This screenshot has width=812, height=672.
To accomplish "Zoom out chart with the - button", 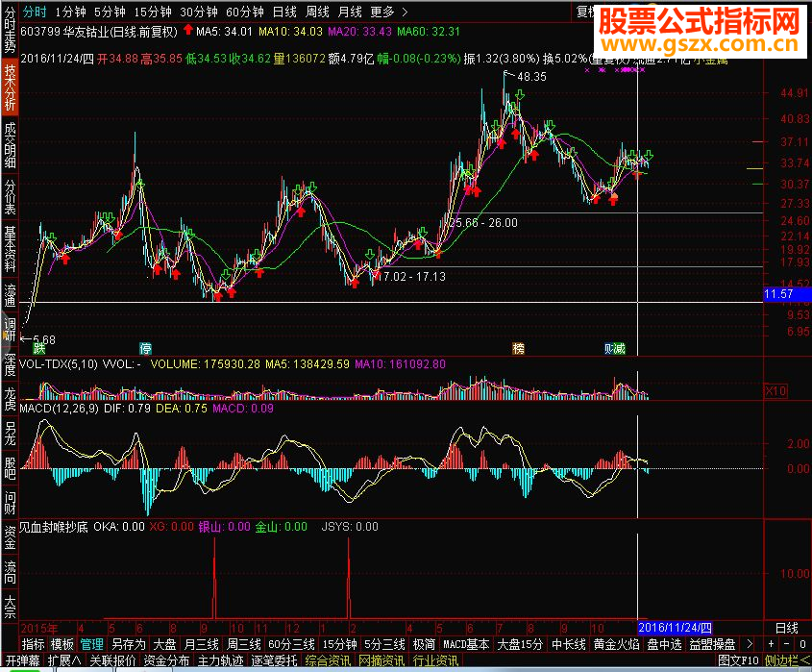I will 787,644.
